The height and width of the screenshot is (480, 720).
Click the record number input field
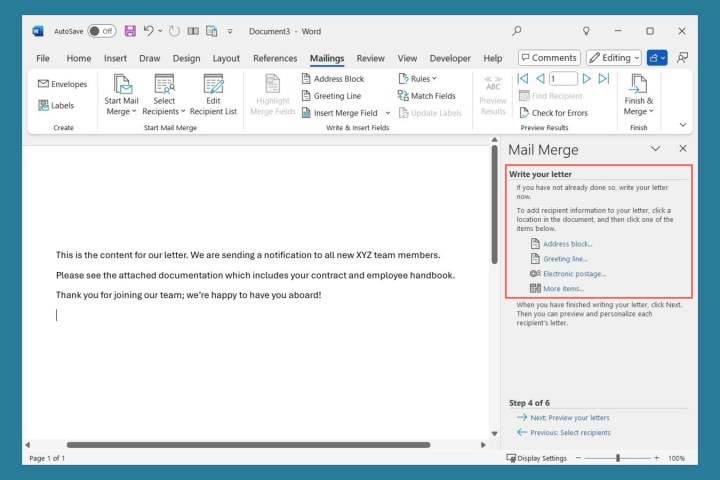tap(562, 79)
